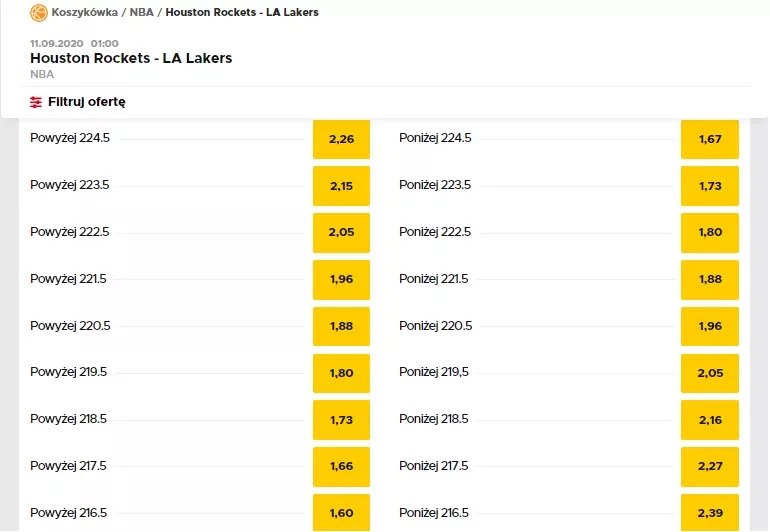770x532 pixels.
Task: Add Poniżej 220.5 odds 1,96
Action: (710, 327)
